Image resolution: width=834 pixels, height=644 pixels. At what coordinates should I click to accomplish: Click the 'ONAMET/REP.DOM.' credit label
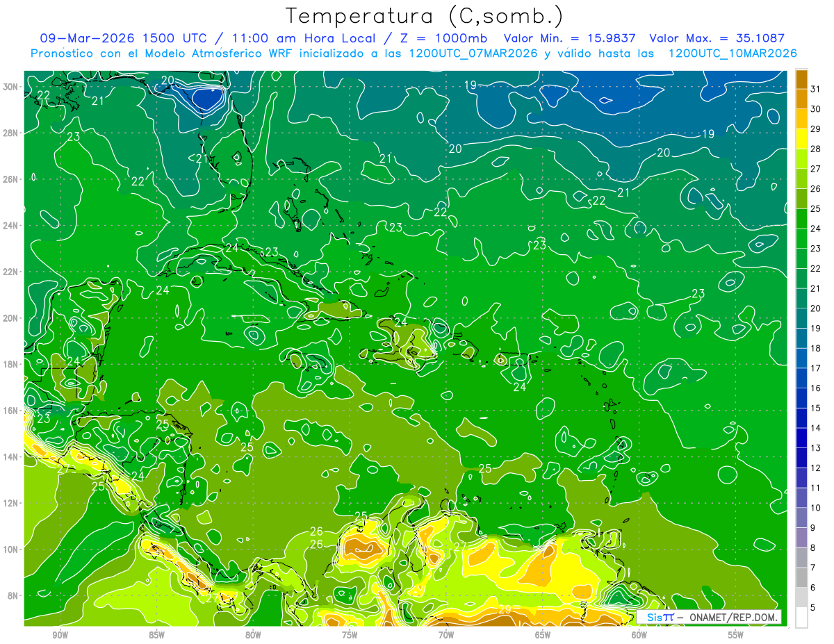734,618
